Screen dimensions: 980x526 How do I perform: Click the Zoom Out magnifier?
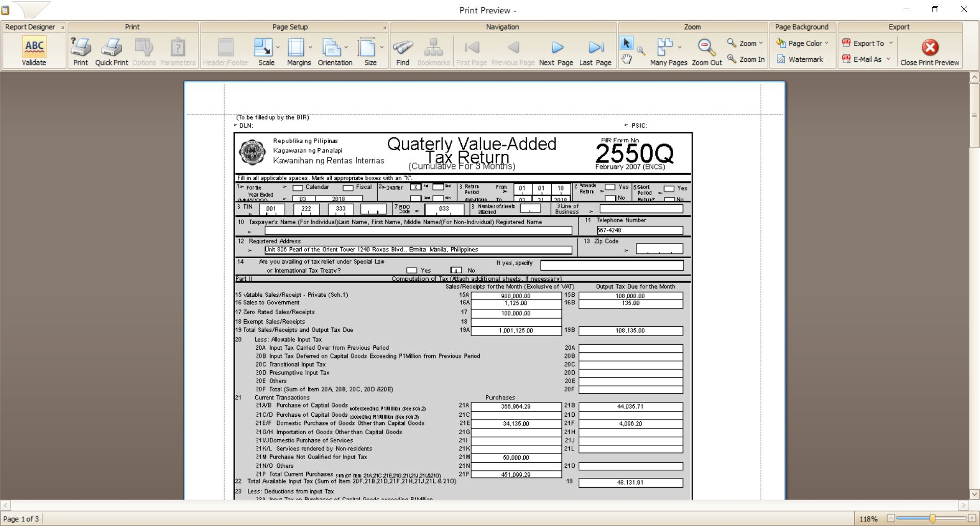[706, 47]
